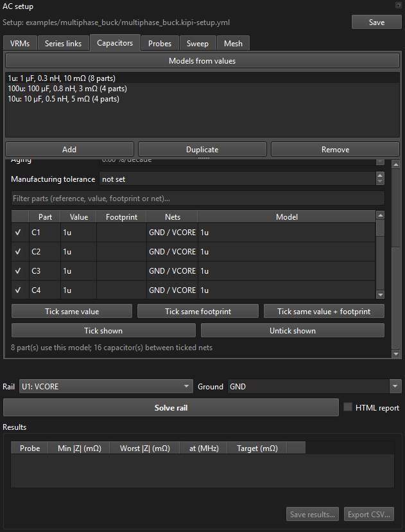The height and width of the screenshot is (532, 405).
Task: Select the 100u capacitor model row
Action: point(202,89)
